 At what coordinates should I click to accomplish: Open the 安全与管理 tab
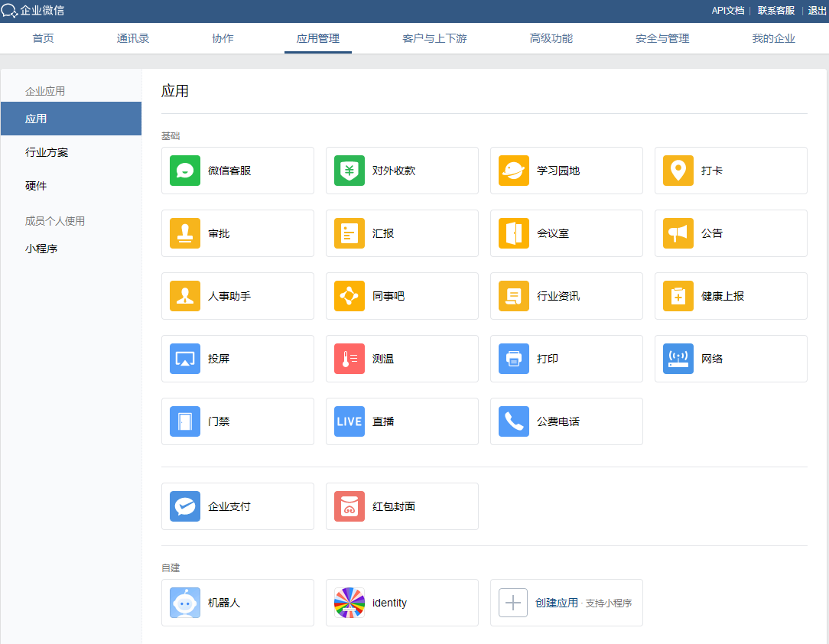(662, 38)
